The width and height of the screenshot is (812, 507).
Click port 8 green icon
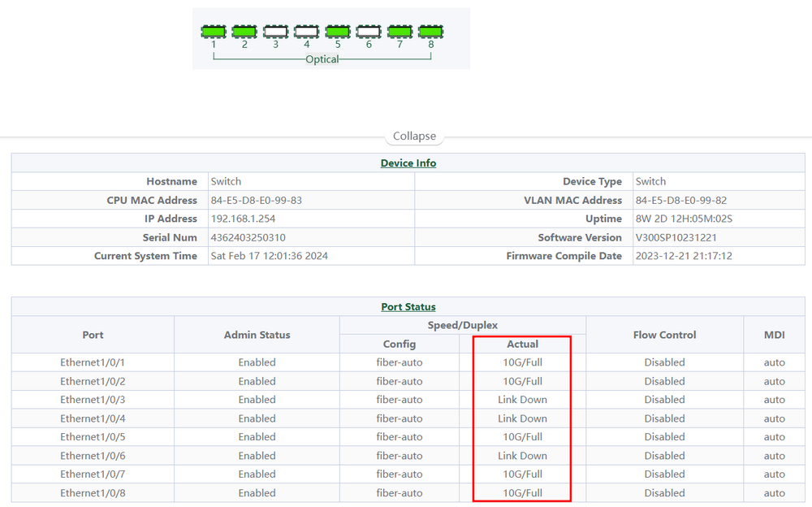click(x=431, y=32)
